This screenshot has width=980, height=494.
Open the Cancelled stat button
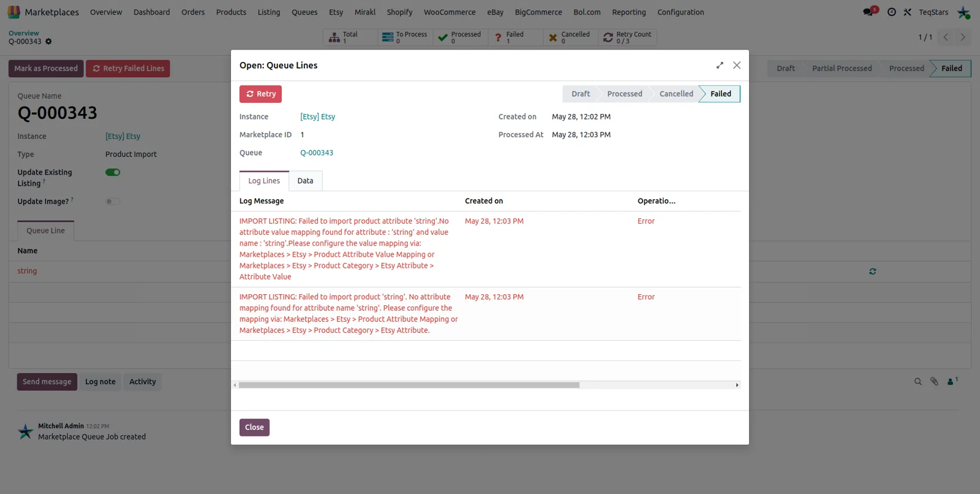click(x=571, y=37)
